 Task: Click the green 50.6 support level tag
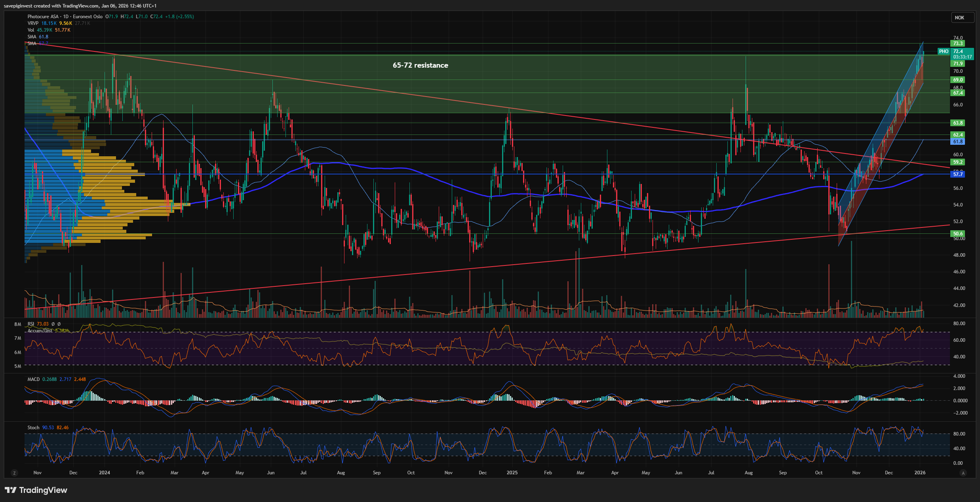tap(958, 234)
